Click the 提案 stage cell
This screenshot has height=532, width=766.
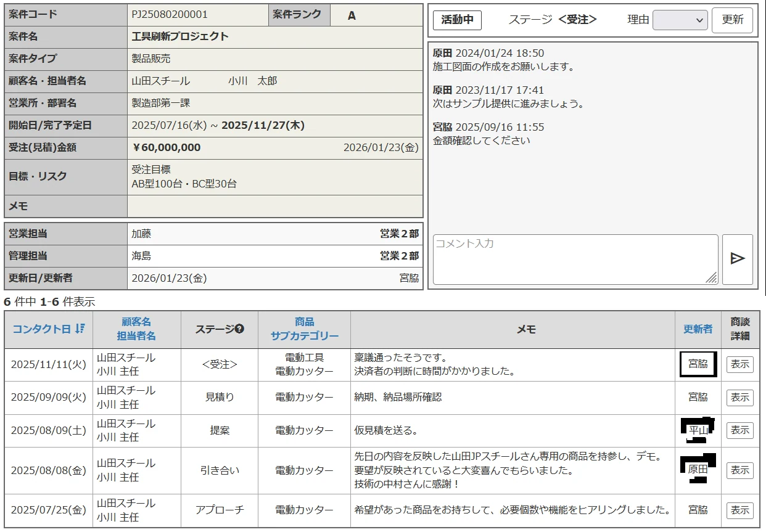tap(220, 430)
